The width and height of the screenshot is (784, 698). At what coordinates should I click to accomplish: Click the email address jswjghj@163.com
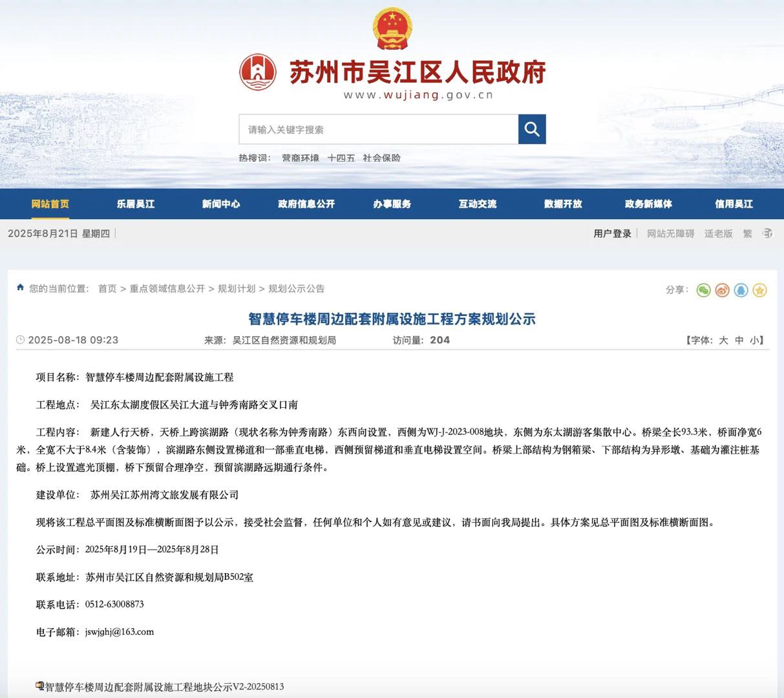point(120,631)
